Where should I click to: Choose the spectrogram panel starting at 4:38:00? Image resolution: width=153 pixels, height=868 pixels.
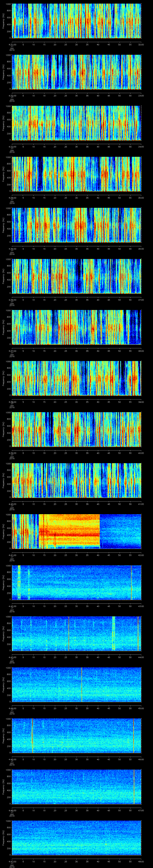(77, 378)
